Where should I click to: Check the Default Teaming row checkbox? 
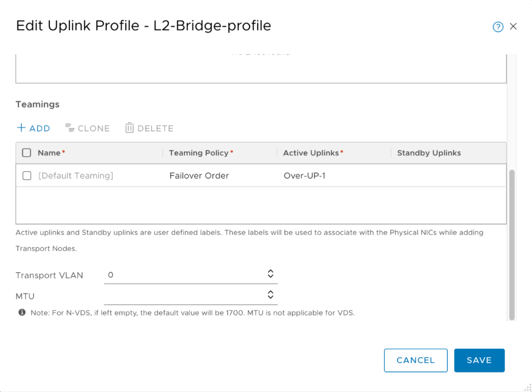coord(26,175)
